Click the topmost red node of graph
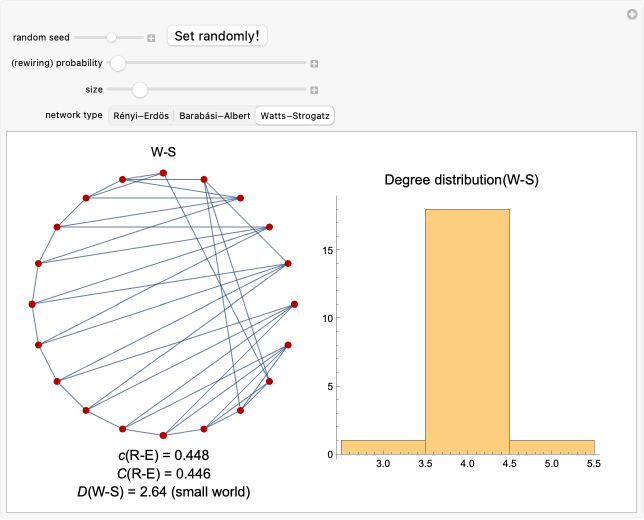The height and width of the screenshot is (520, 644). coord(163,173)
